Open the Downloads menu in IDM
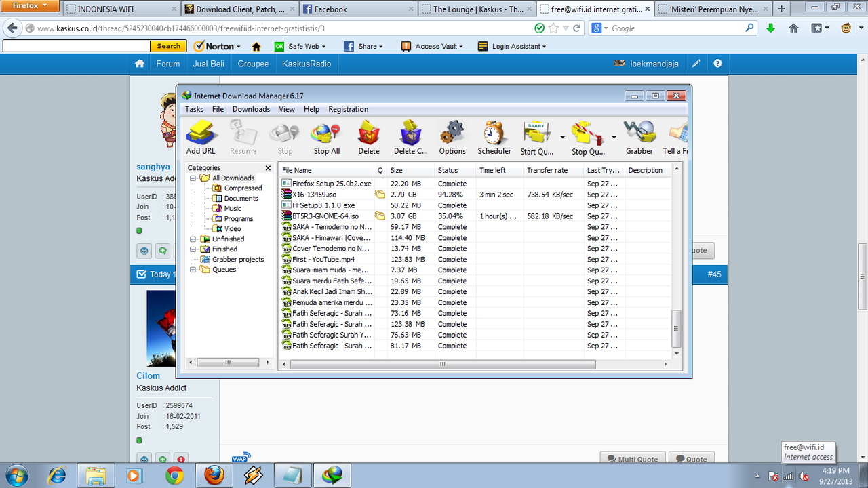 pos(251,109)
